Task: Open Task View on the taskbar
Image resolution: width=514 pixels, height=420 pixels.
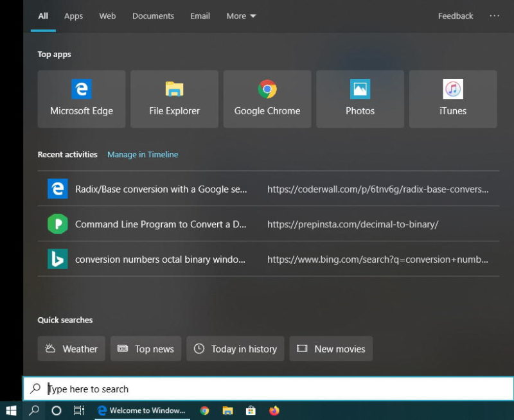Action: point(78,410)
